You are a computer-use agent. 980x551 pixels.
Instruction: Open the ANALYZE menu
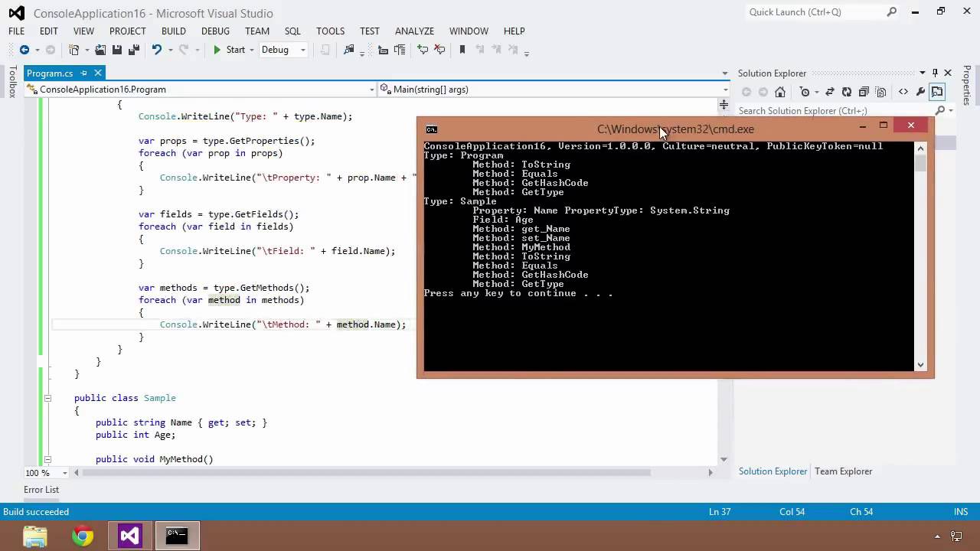click(414, 31)
